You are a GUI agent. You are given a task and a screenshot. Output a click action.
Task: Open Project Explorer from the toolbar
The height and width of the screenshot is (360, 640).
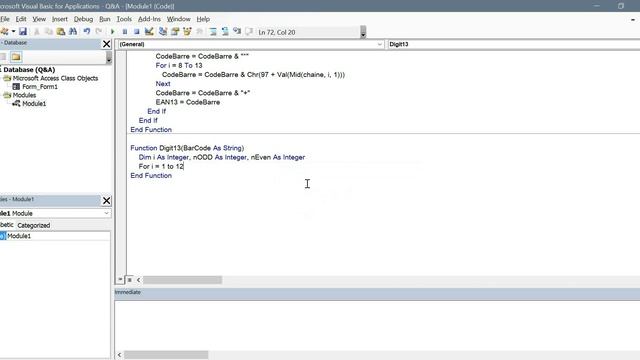[162, 31]
